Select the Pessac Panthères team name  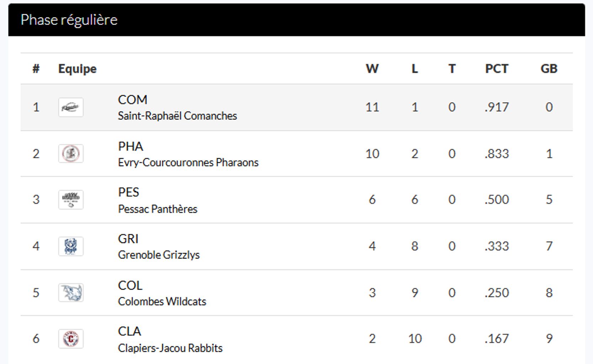click(157, 209)
